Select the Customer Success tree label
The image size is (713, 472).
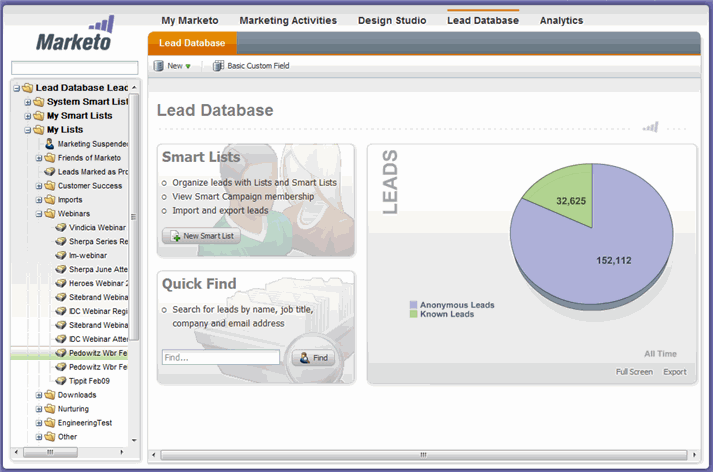pos(90,186)
